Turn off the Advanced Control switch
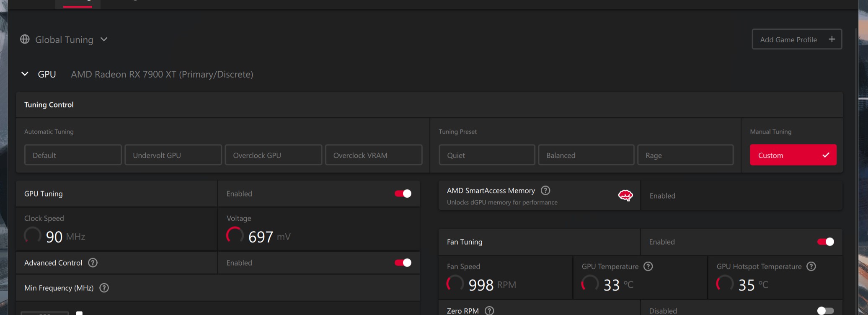 pos(403,263)
